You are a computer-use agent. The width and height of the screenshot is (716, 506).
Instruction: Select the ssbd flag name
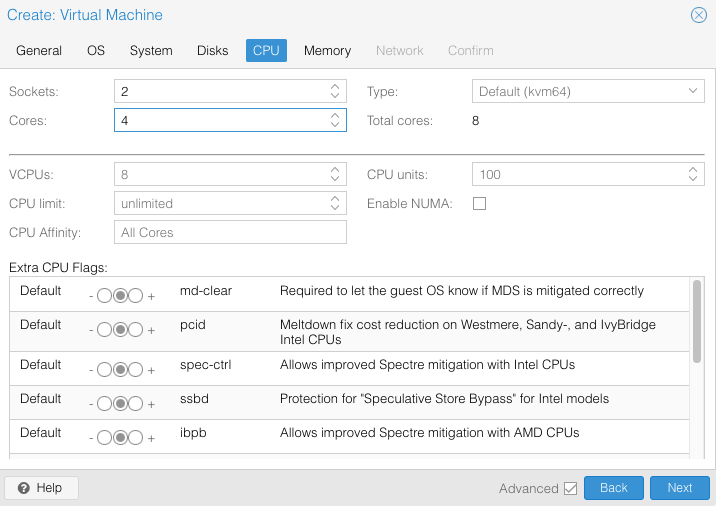(x=194, y=399)
